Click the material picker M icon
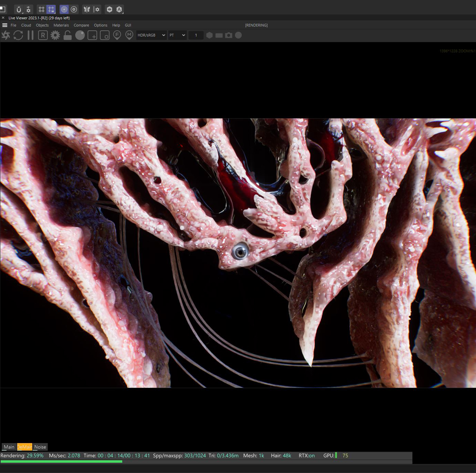Screen dimensions: 476x473 point(129,35)
